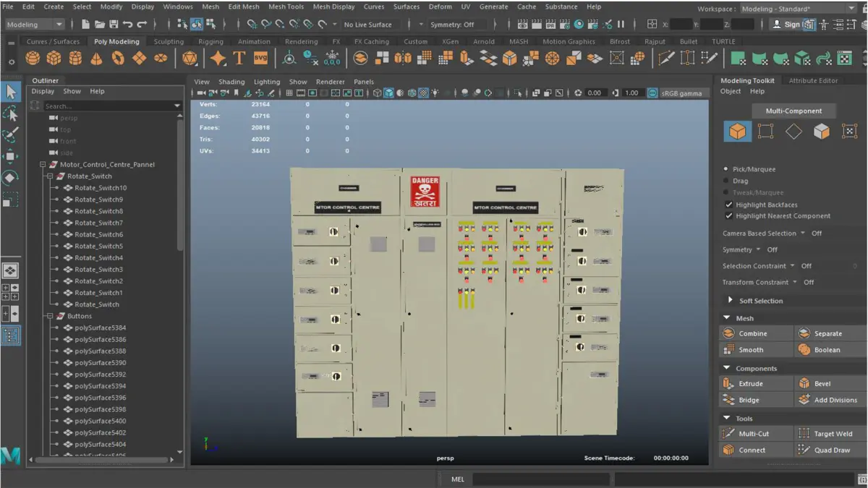Choose the Lasso select tool
Screen dimensions: 868x488
[11, 114]
